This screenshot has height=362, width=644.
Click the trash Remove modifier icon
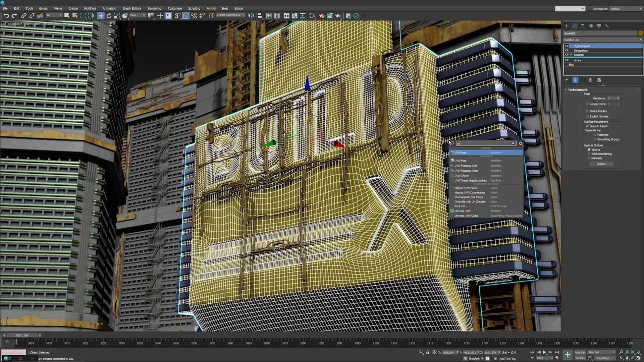(591, 80)
